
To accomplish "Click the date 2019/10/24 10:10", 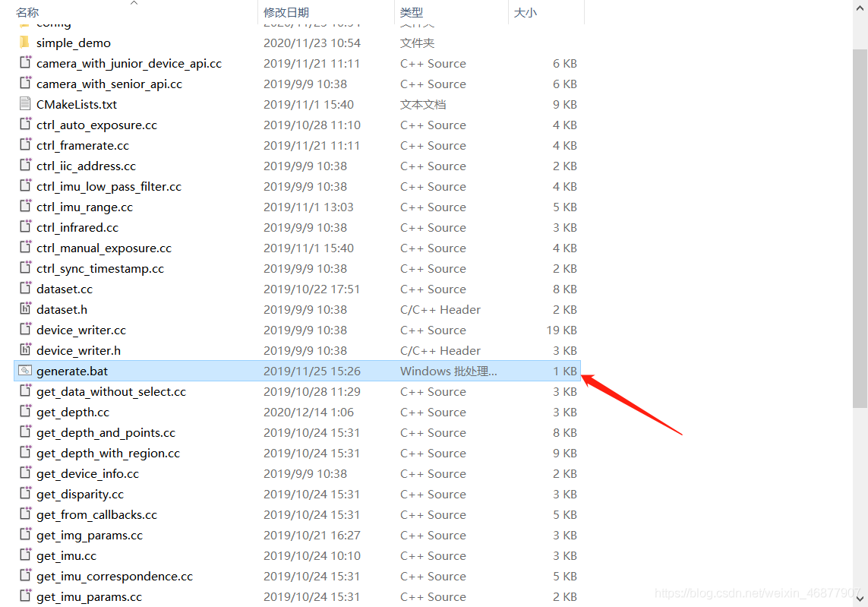I will (311, 556).
